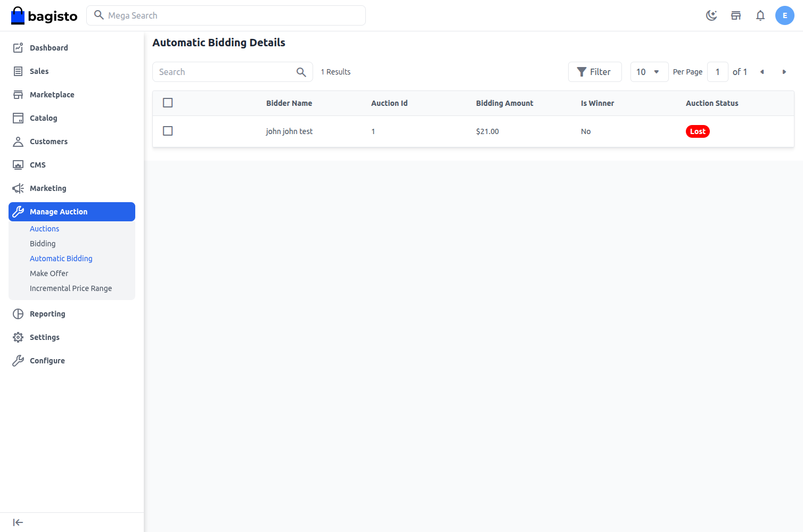The image size is (803, 532).
Task: Open the storefront icon in the header
Action: click(x=736, y=15)
